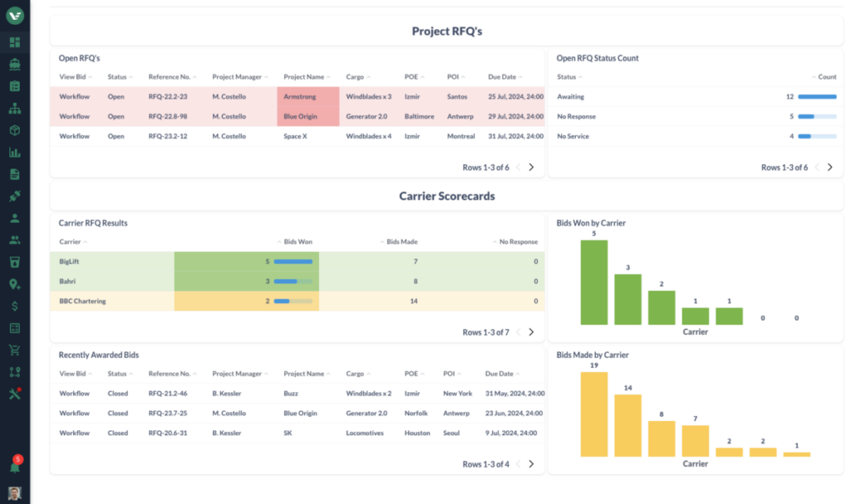Image resolution: width=851 pixels, height=504 pixels.
Task: Open the Workflow link for RFQ-21.2-46
Action: (x=74, y=393)
